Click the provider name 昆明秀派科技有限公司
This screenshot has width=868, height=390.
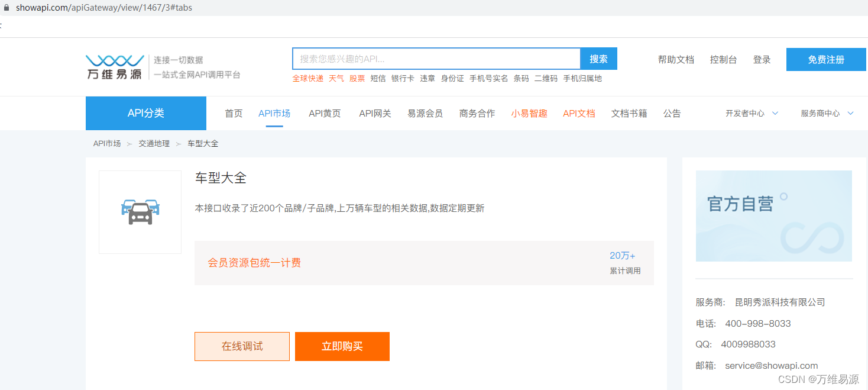pos(780,302)
